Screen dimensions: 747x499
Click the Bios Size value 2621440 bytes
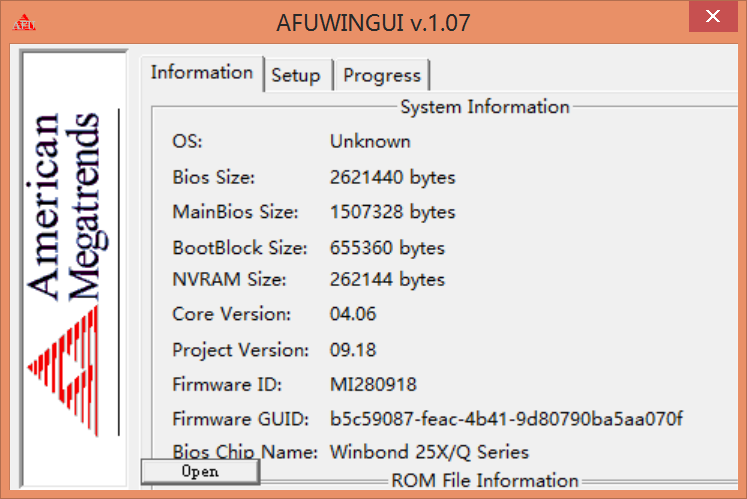tap(392, 178)
